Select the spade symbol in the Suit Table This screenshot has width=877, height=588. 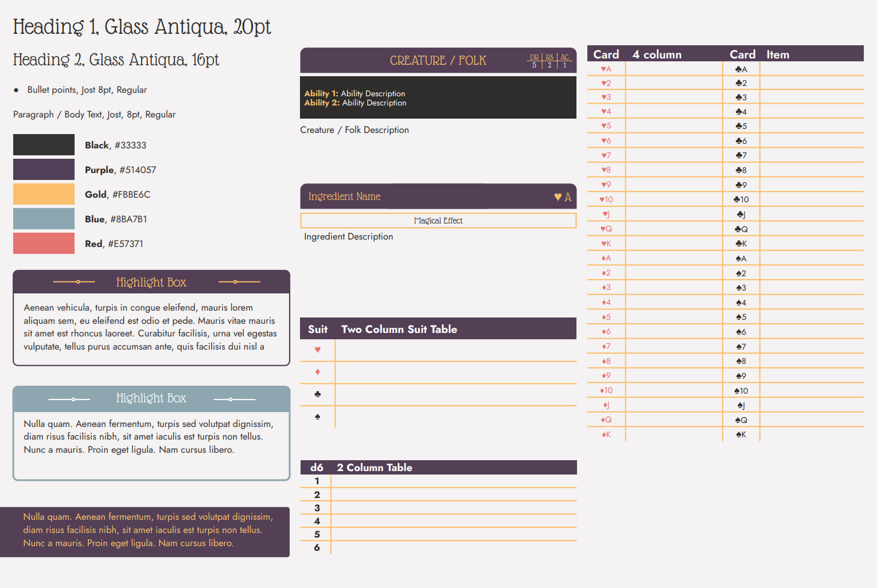coord(317,417)
